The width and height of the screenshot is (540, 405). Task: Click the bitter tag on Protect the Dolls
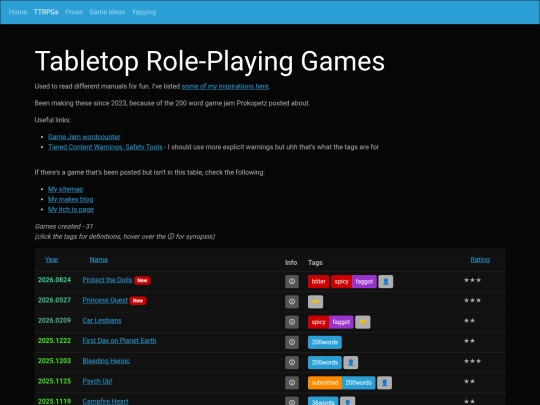[319, 281]
